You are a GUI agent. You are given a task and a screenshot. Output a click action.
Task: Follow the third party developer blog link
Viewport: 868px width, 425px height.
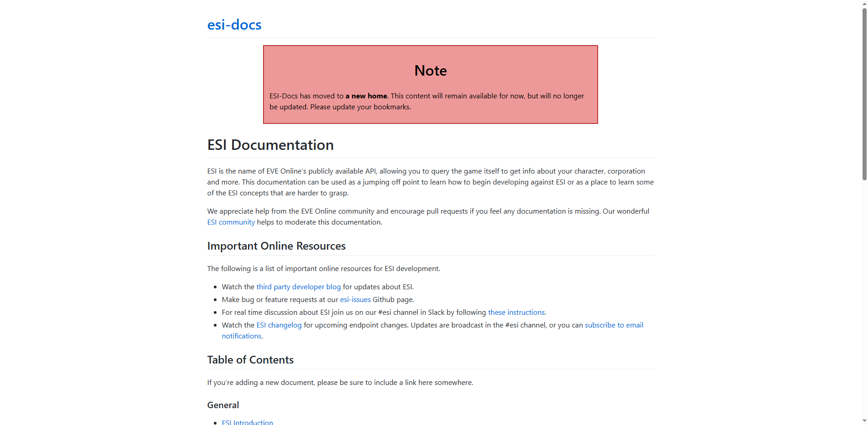click(298, 287)
